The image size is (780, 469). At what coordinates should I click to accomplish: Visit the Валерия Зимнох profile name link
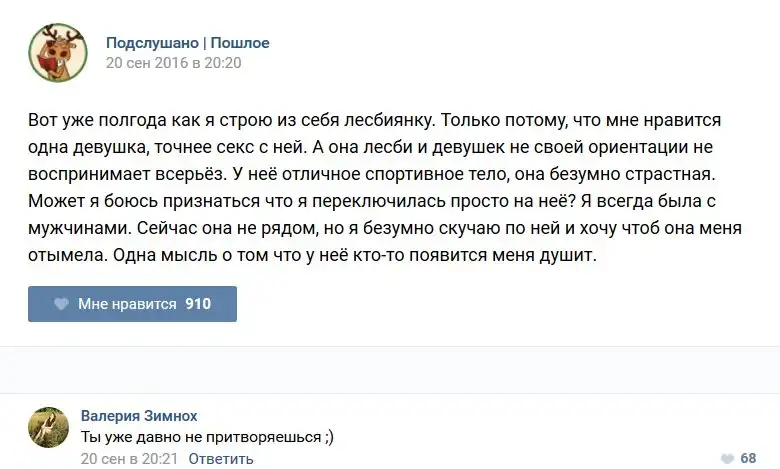pos(138,416)
